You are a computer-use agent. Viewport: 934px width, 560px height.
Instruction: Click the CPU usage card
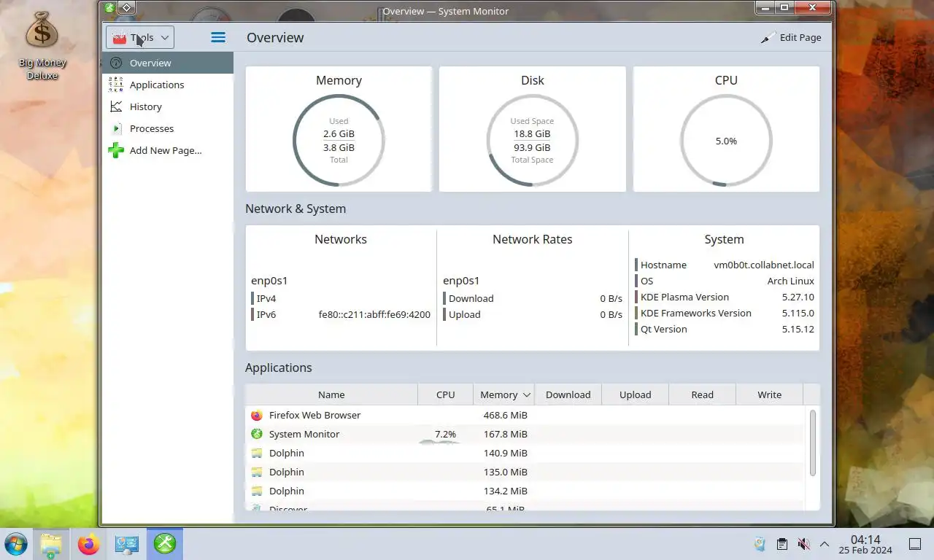point(726,129)
